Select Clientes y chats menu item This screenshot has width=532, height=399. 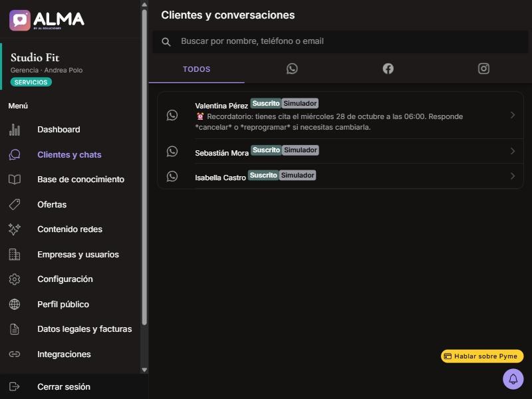70,155
